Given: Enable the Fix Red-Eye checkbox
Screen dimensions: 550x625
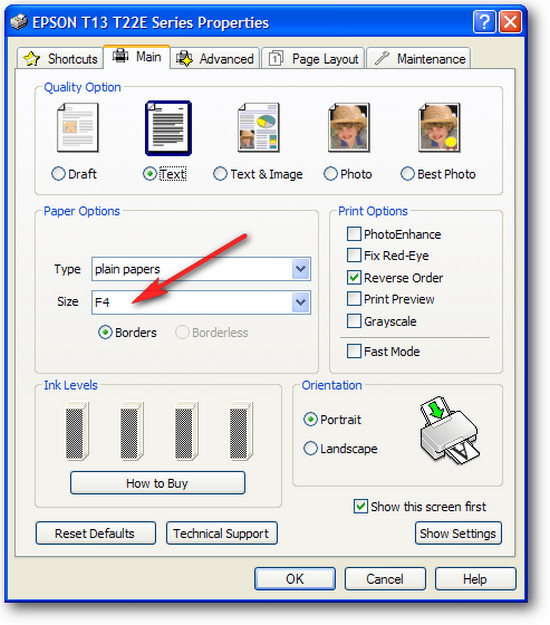Looking at the screenshot, I should [354, 255].
